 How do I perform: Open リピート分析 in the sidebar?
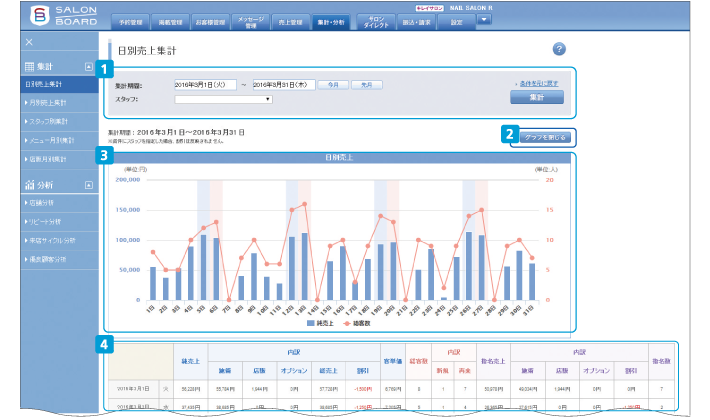point(44,222)
